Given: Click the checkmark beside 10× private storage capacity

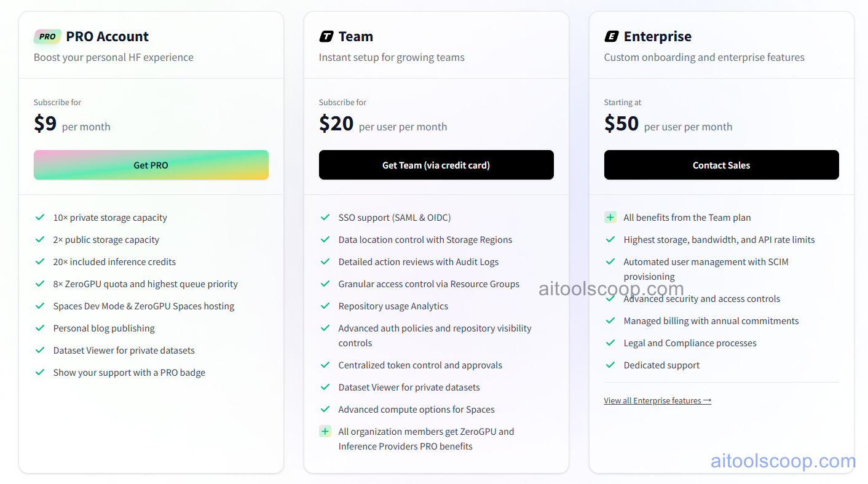Looking at the screenshot, I should 40,217.
